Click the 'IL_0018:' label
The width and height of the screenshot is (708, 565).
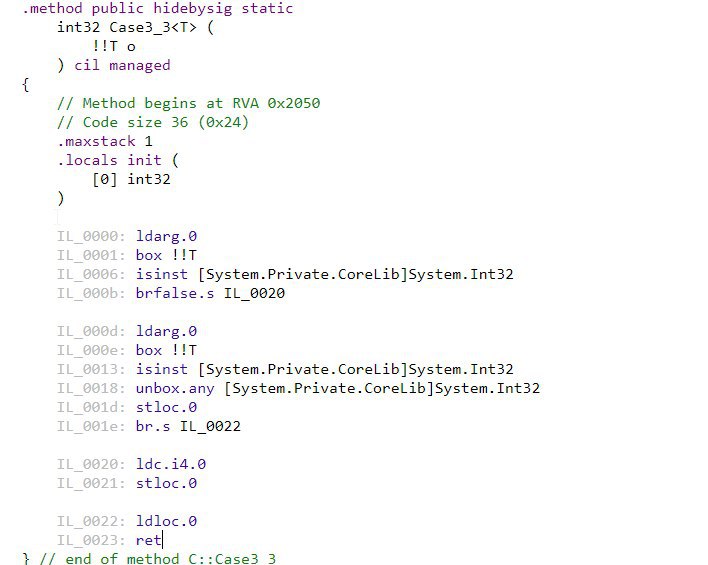[x=91, y=388]
